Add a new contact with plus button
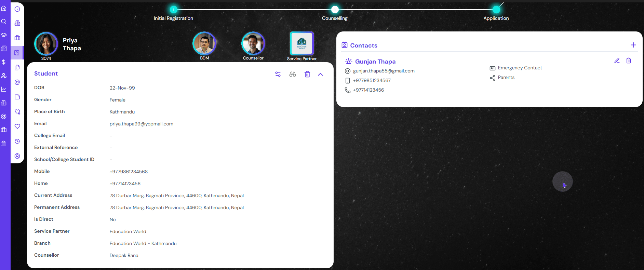 pyautogui.click(x=633, y=45)
